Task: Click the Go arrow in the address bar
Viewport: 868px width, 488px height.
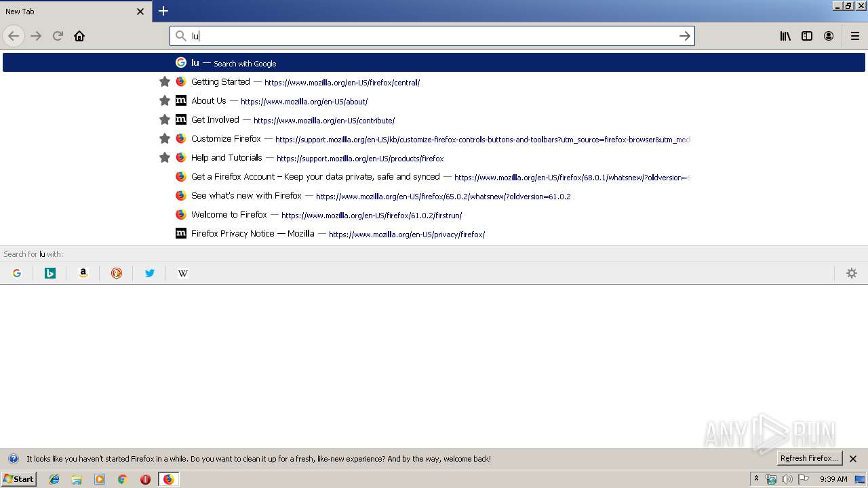Action: tap(685, 36)
